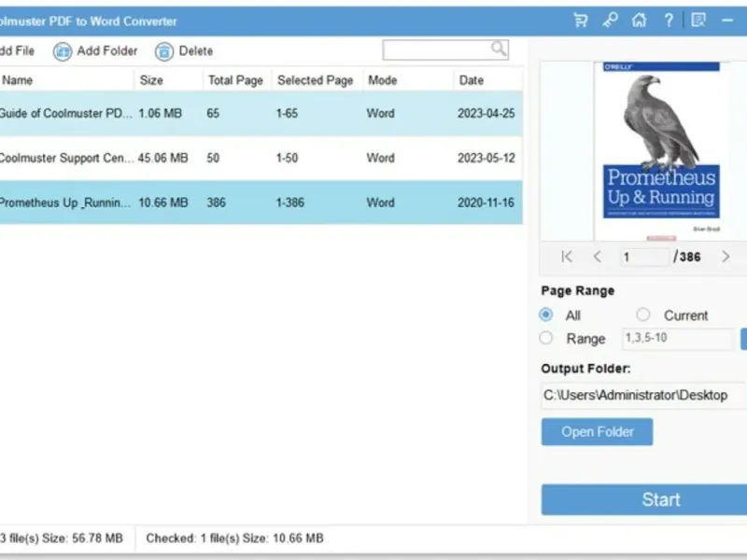The width and height of the screenshot is (747, 560).
Task: Click the Word mode cell for Prometheus row
Action: pos(381,203)
